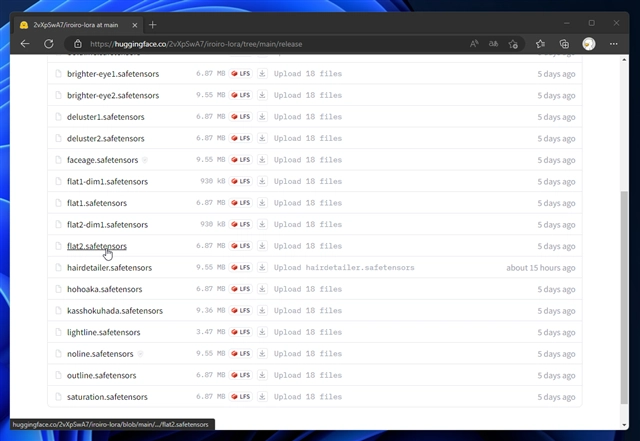Click LFS badge for outline.safetensors

tap(240, 375)
